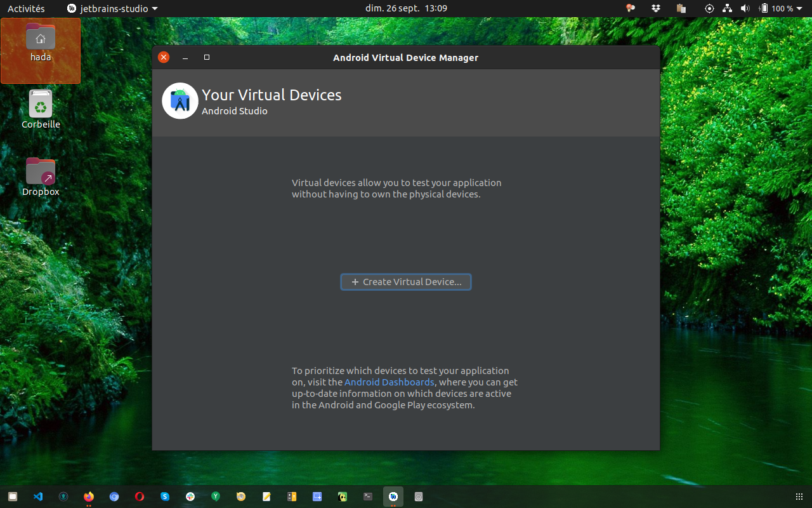Open Skype from the taskbar
Screen dimensions: 812x508
click(165, 497)
